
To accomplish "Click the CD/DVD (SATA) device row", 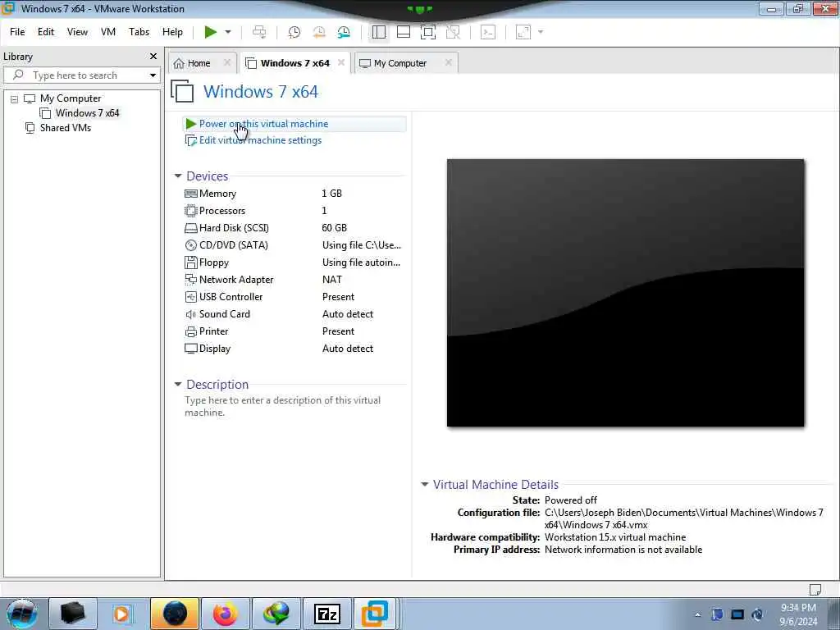I will click(x=293, y=245).
